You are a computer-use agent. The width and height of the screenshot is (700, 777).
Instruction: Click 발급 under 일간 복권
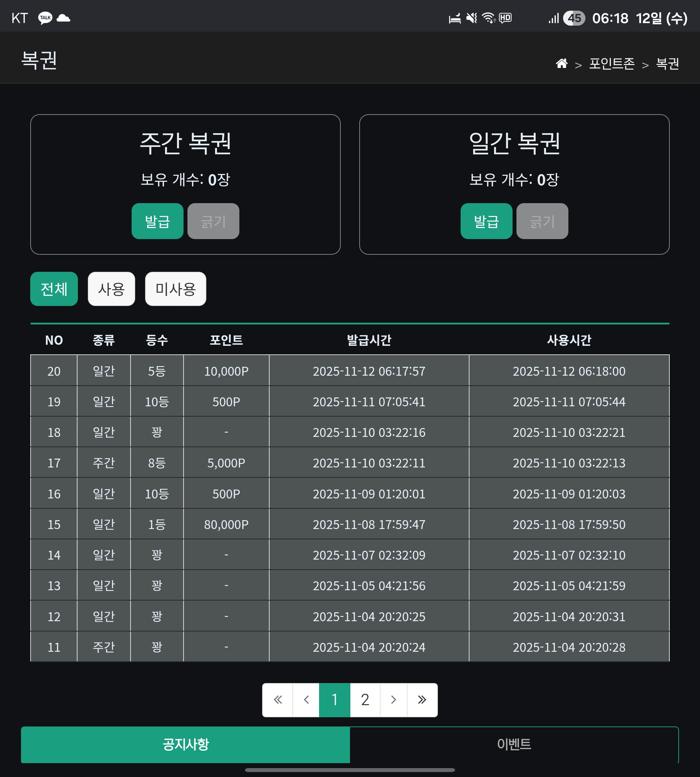pos(486,221)
